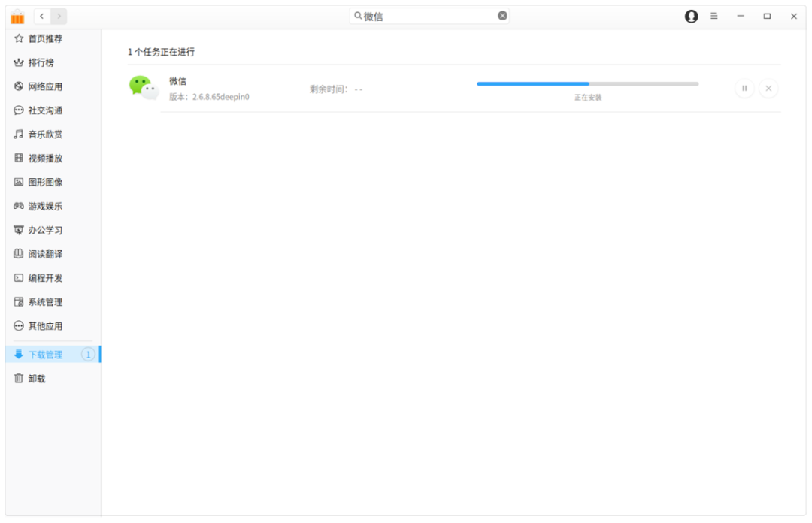Select the 社交沟通 social category
Viewport: 812px width, 523px height.
[41, 110]
